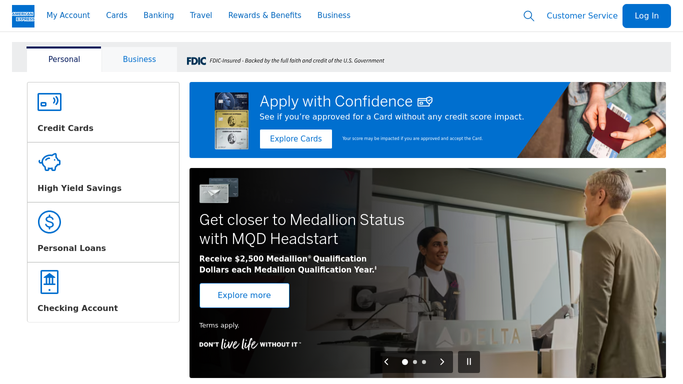Click 'Get closer to Medallion Status' headline
Image resolution: width=683 pixels, height=384 pixels.
pos(302,220)
